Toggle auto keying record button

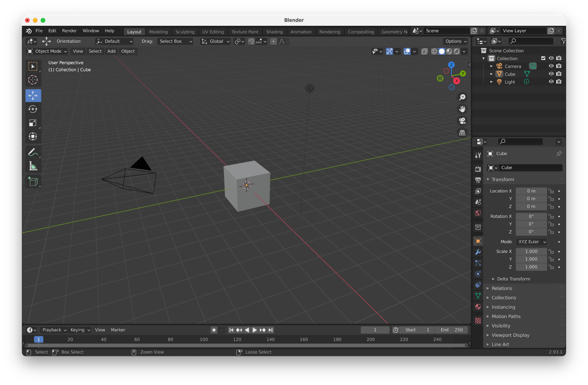[214, 330]
